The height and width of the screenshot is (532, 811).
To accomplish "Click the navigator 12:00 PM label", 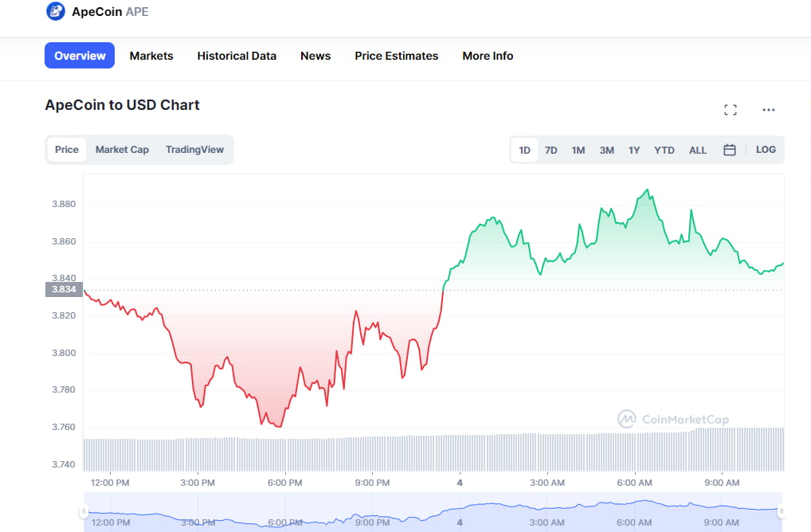I will 110,522.
